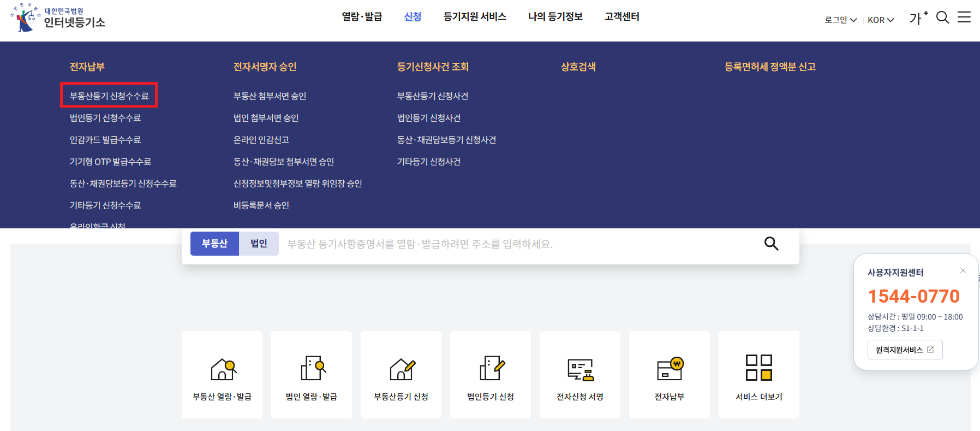Click 부동산 첨부서면 승인 link
Screen dimensions: 980x431
pyautogui.click(x=270, y=96)
